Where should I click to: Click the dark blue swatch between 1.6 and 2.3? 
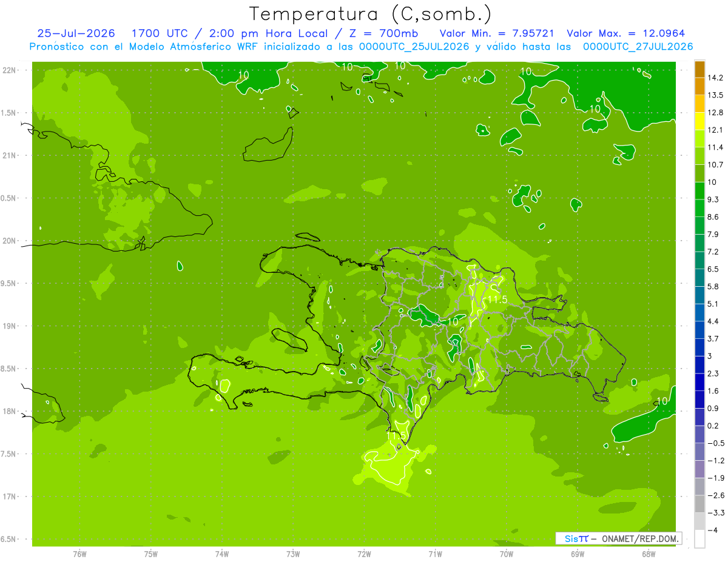pos(699,382)
